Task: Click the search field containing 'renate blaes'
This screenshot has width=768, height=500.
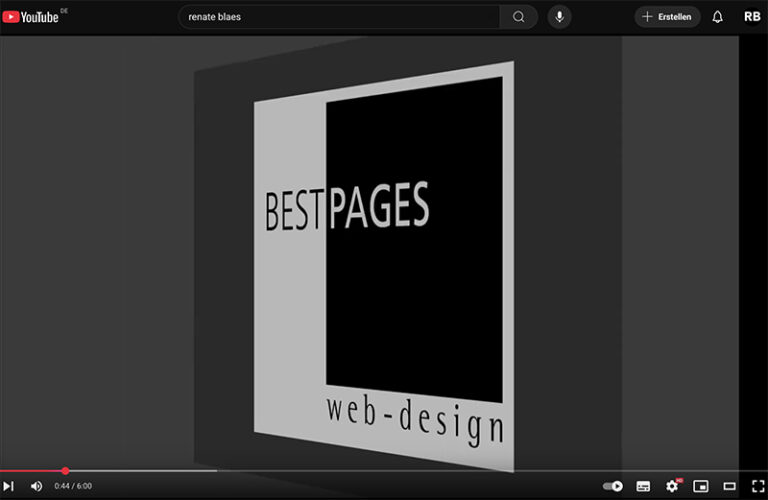Action: 339,17
